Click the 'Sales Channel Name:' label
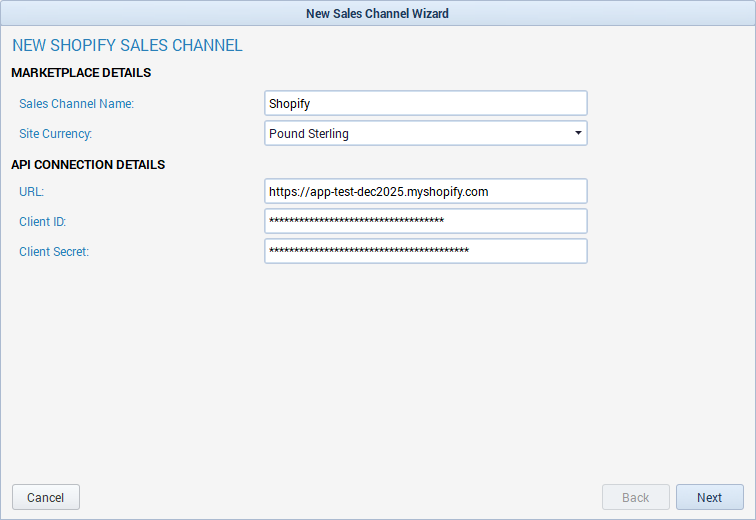 tap(76, 104)
